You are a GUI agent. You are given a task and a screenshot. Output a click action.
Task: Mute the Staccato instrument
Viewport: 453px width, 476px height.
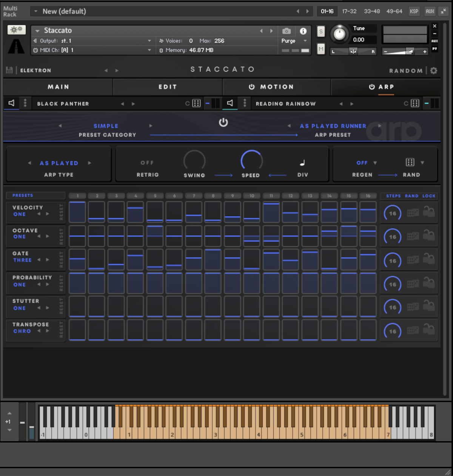coord(321,49)
